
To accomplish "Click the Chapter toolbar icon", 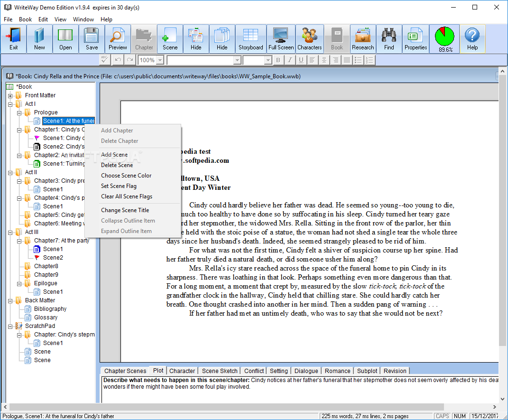I will coord(144,39).
